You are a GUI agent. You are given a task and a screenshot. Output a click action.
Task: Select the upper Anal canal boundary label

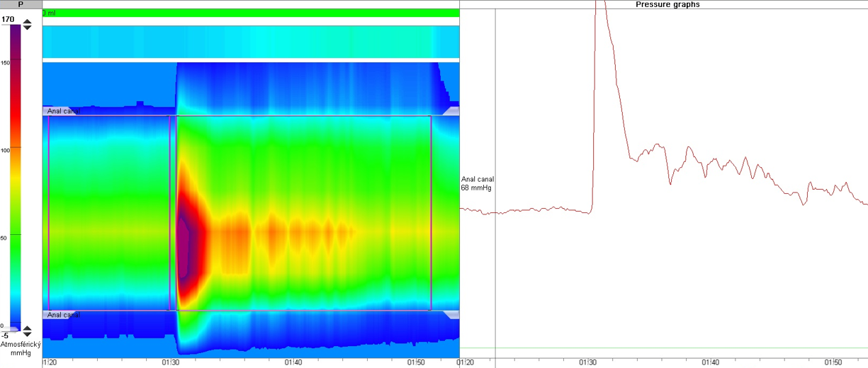tap(63, 111)
